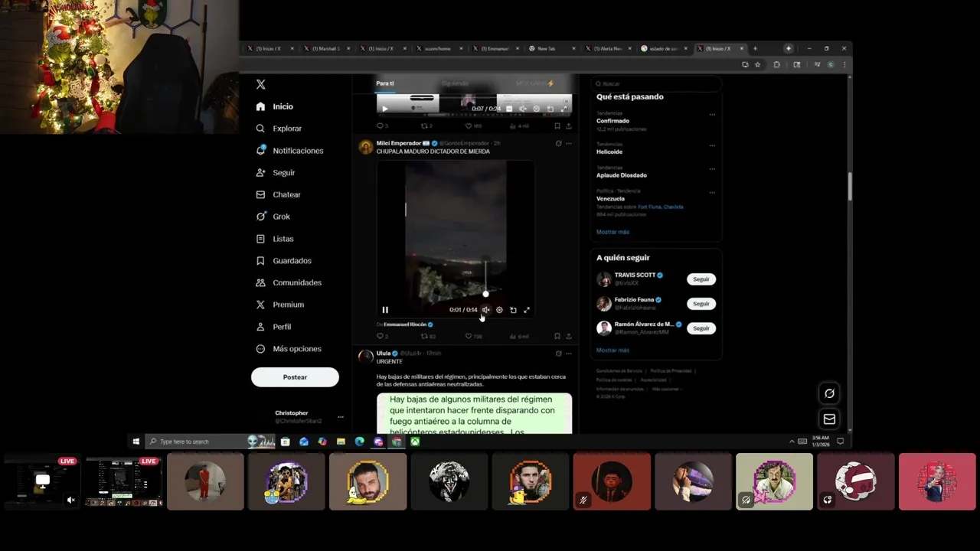Viewport: 980px width, 551px height.
Task: Open Notificaciones in the sidebar
Action: [289, 151]
